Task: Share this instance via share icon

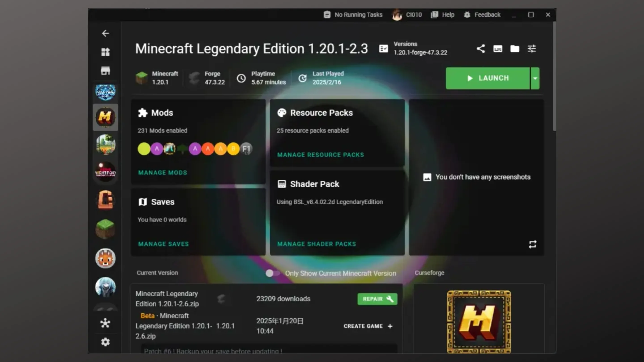Action: [x=481, y=48]
